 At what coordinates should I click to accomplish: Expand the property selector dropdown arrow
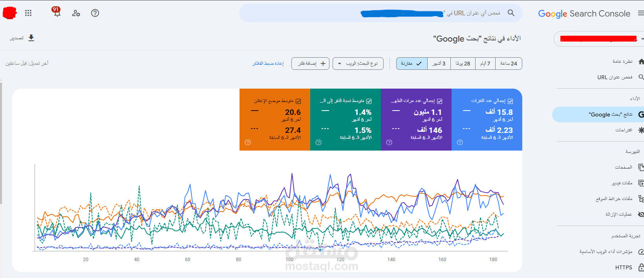tap(642, 39)
